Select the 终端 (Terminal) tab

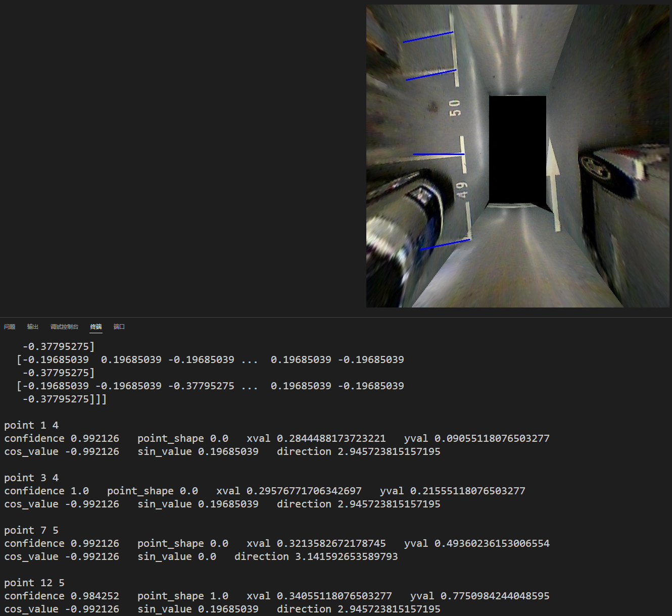pos(96,327)
